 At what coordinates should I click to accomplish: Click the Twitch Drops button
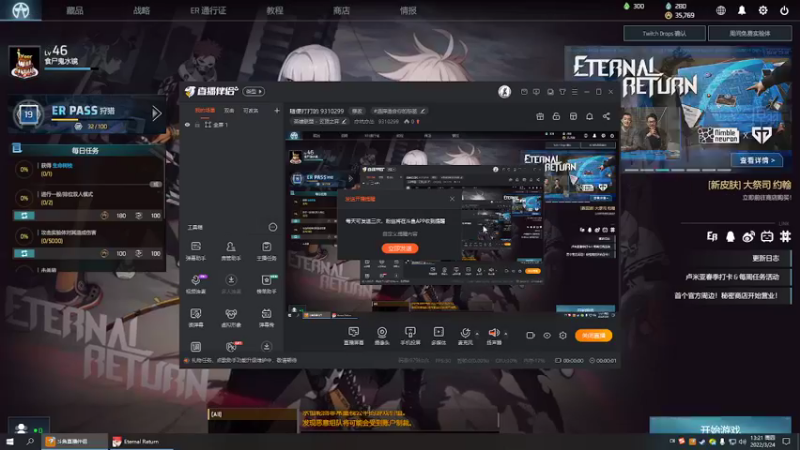pos(664,34)
